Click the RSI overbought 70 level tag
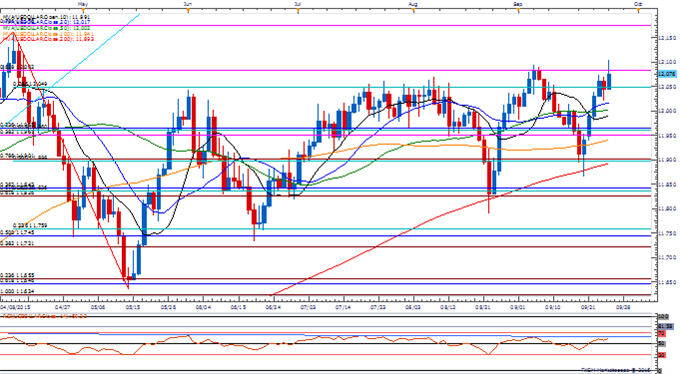Screen dimensions: 680x374 (662, 333)
